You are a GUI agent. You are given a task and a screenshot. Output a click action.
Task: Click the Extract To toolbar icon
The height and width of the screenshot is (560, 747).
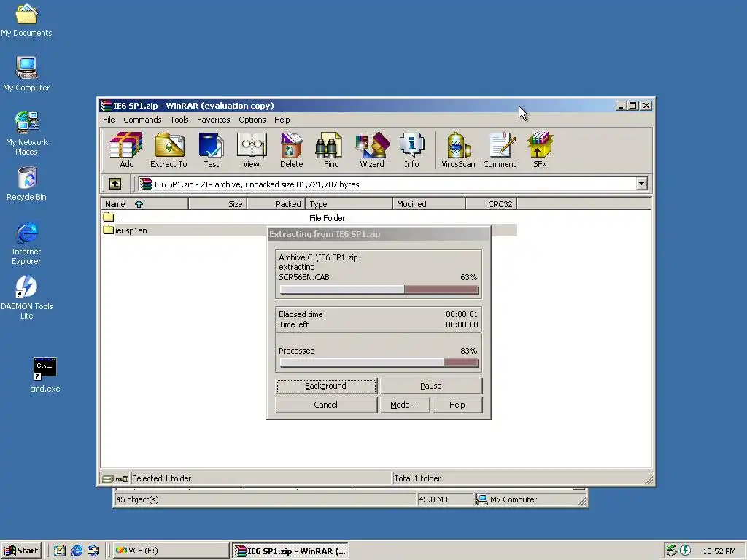click(x=169, y=150)
